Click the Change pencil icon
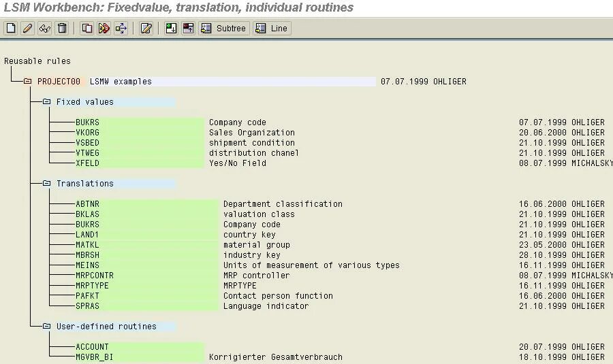The width and height of the screenshot is (613, 364). pos(28,28)
